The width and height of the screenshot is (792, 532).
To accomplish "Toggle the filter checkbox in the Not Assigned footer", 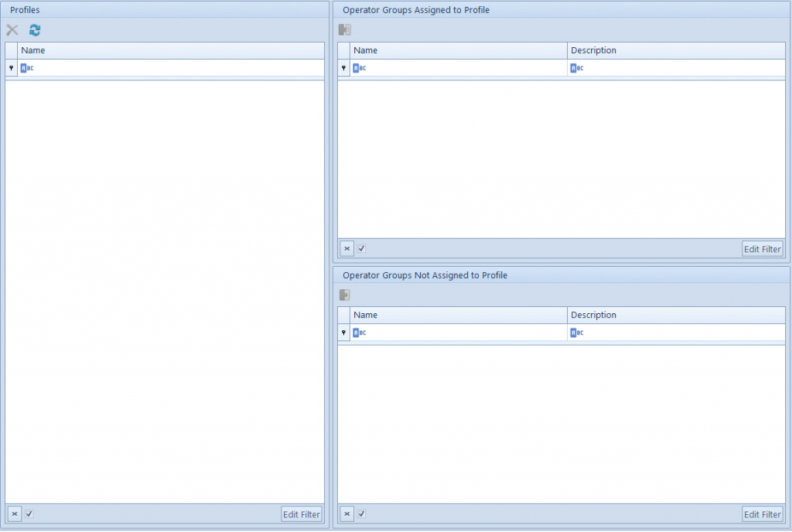I will click(x=361, y=513).
